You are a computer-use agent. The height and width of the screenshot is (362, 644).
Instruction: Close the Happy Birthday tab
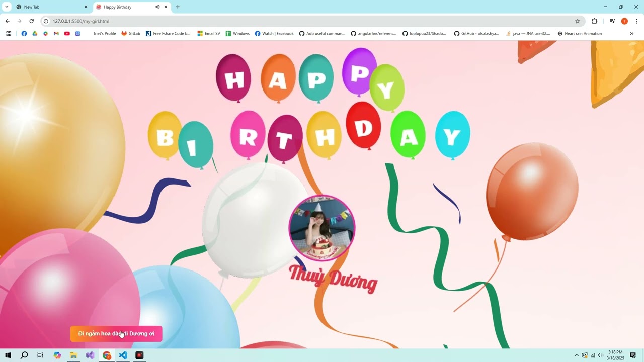166,7
